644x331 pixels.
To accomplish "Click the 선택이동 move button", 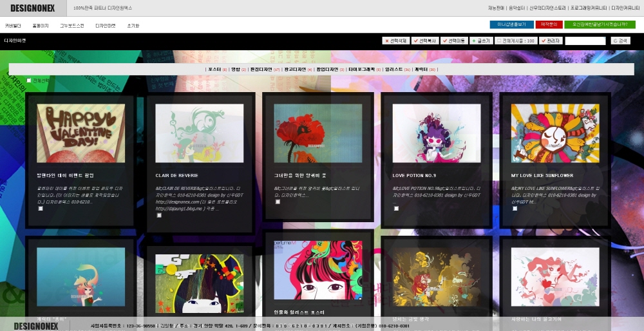I will 453,41.
